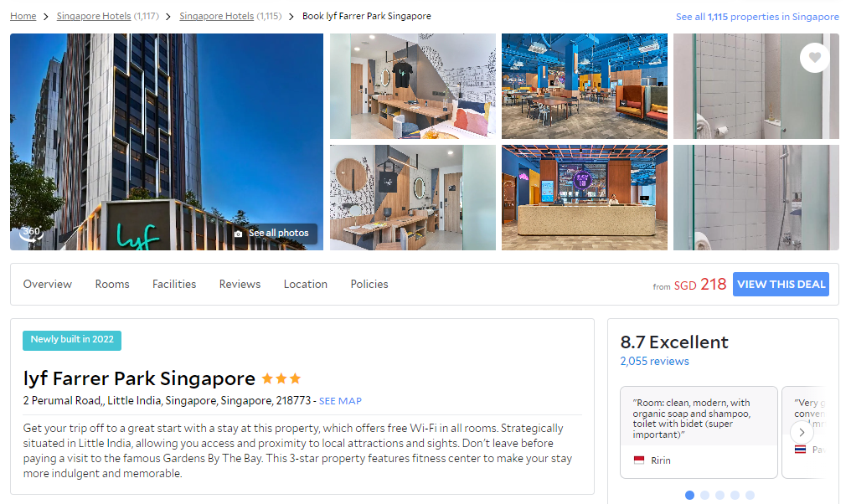Open the SEE MAP link
The image size is (851, 504).
[340, 401]
